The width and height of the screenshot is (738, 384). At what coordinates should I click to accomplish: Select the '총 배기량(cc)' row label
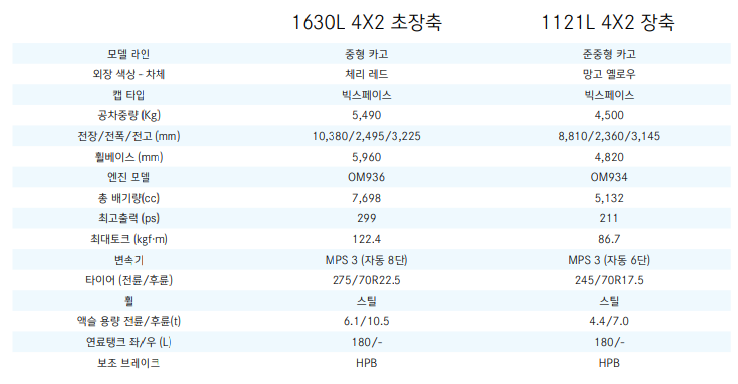[128, 198]
